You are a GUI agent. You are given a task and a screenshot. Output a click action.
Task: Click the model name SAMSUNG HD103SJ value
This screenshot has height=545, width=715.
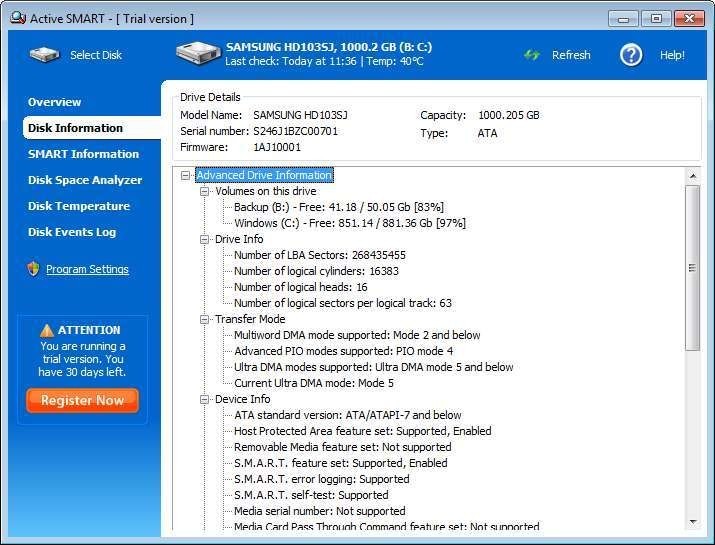pyautogui.click(x=300, y=115)
